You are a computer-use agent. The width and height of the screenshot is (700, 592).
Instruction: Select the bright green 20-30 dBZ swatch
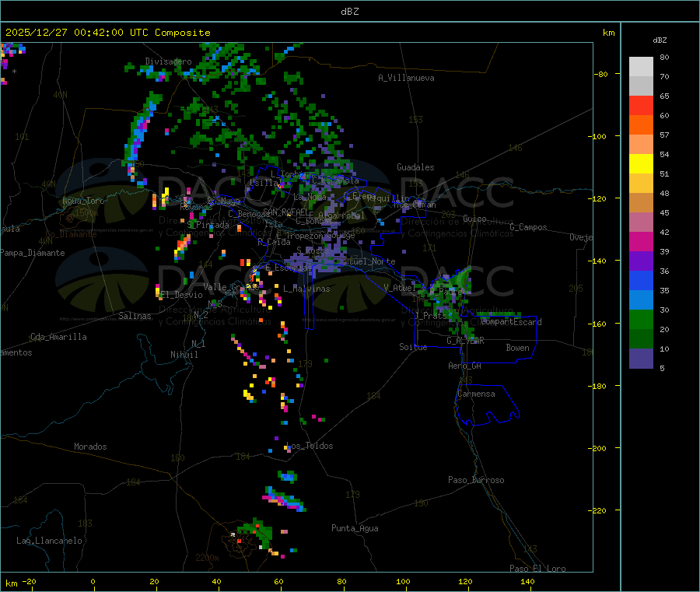[641, 319]
